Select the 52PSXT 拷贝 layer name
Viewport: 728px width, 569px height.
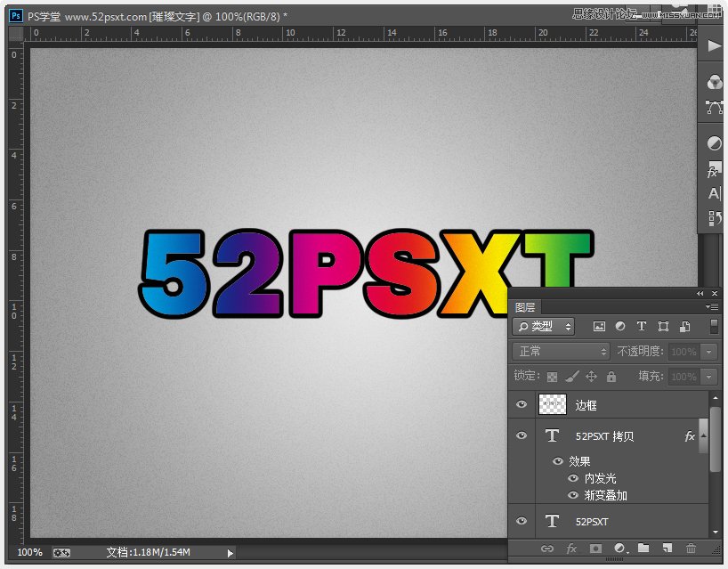tap(604, 436)
